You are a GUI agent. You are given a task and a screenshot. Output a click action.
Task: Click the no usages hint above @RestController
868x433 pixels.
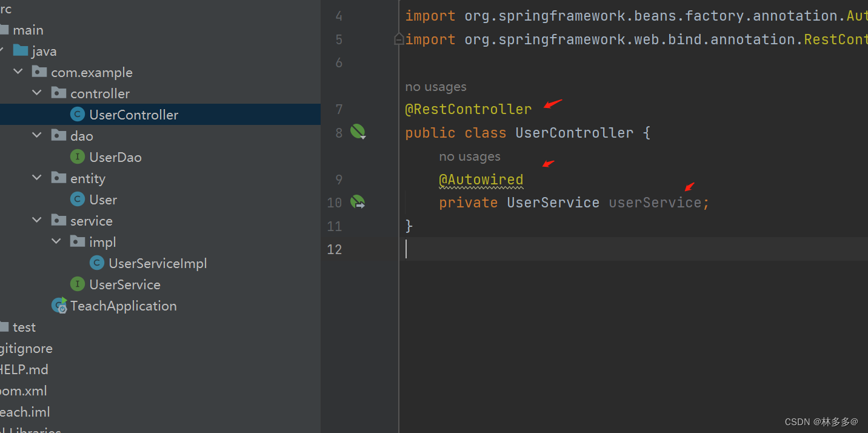tap(435, 87)
